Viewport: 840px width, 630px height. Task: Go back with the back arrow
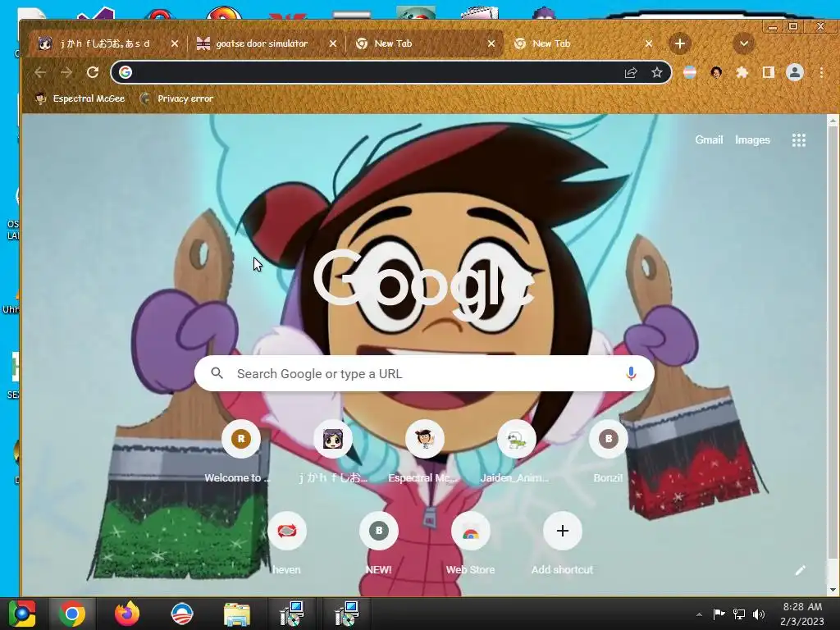(x=40, y=72)
